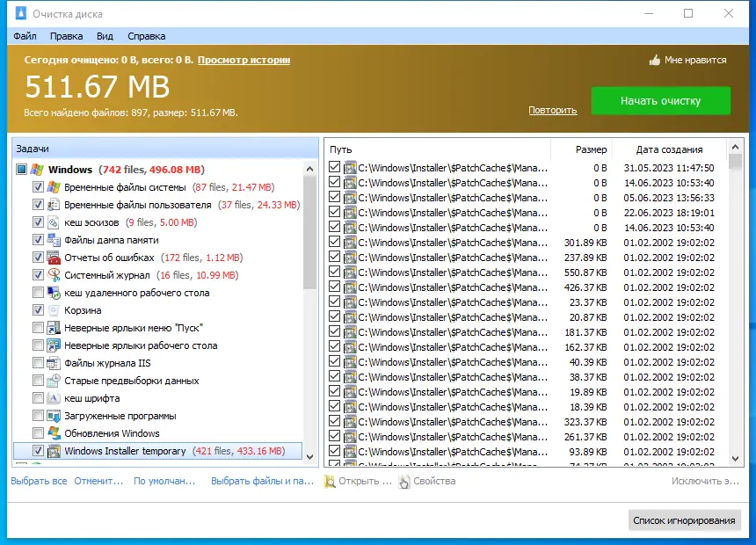Viewport: 756px width, 545px height.
Task: Click the magnifier icon of Системный журнал
Action: pyautogui.click(x=54, y=275)
